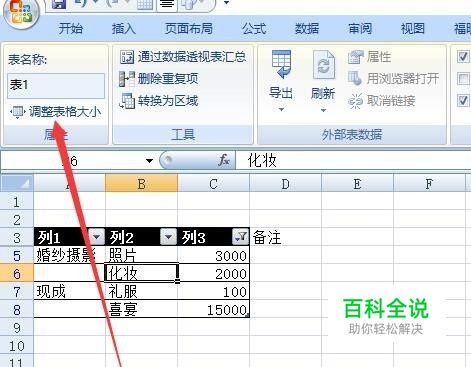Select the cell containing 15000
Screen dimensions: 471x367
coord(213,309)
